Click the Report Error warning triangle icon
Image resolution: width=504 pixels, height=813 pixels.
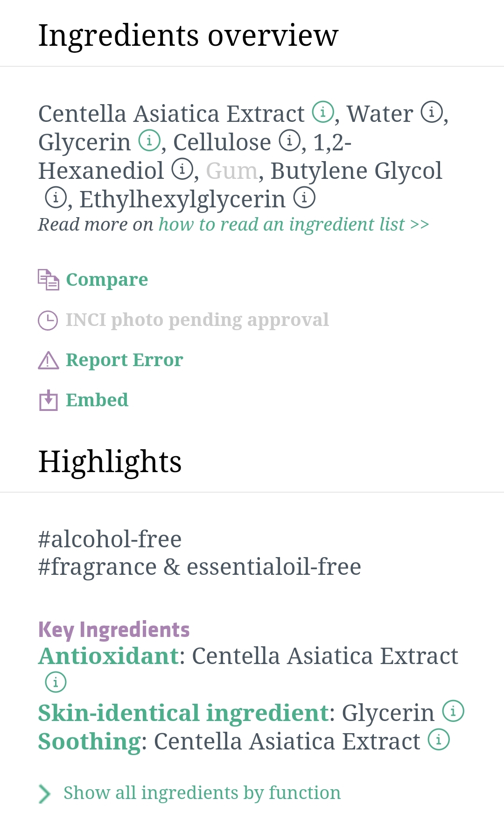coord(48,360)
